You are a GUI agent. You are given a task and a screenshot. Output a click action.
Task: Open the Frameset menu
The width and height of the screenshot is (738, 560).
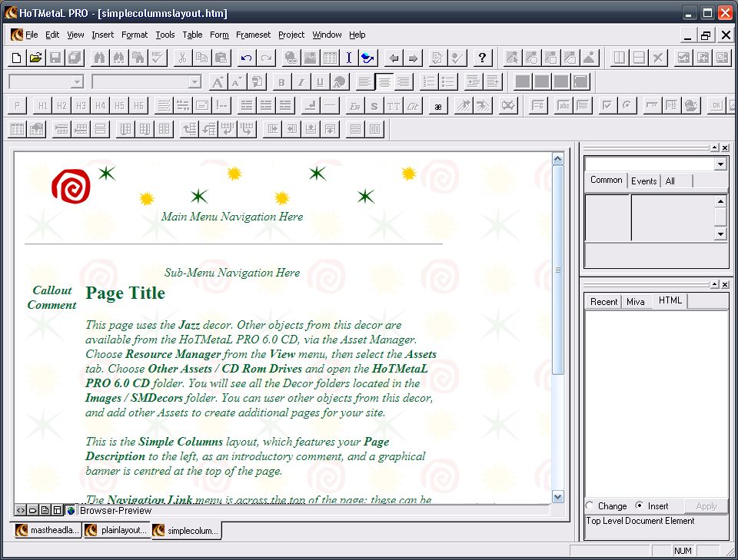(x=253, y=35)
